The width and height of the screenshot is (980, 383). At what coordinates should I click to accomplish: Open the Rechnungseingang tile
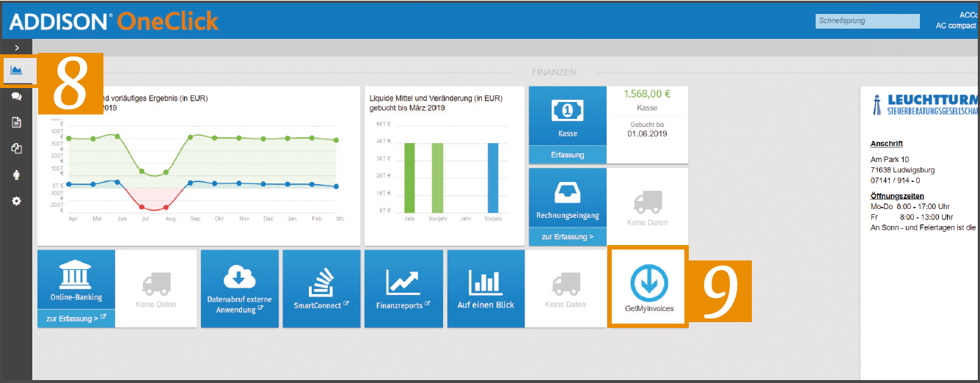coord(568,197)
